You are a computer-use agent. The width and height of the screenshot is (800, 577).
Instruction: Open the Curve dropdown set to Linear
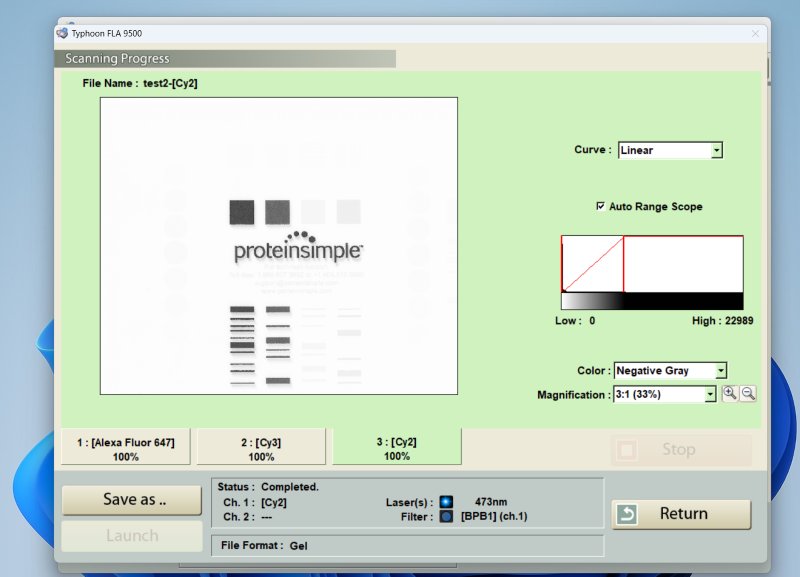coord(716,151)
